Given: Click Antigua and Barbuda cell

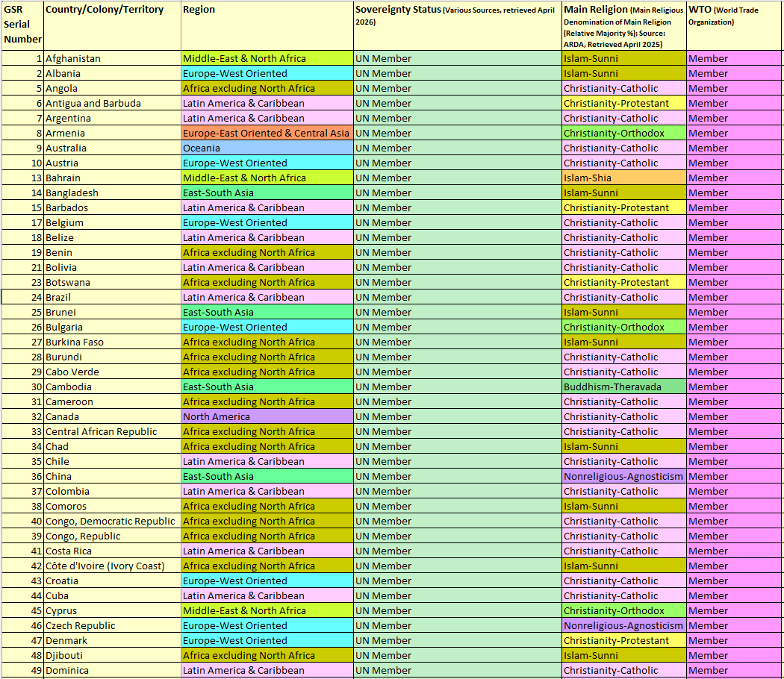Looking at the screenshot, I should 112,104.
